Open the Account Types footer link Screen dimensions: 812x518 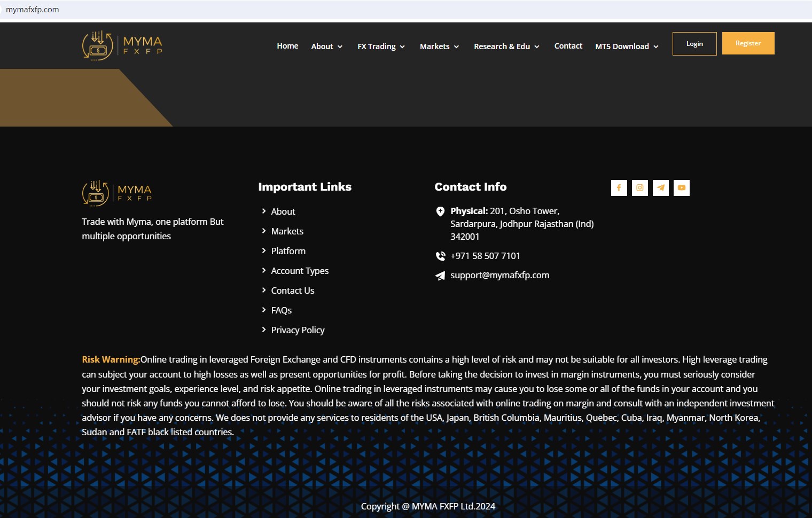[x=300, y=271]
